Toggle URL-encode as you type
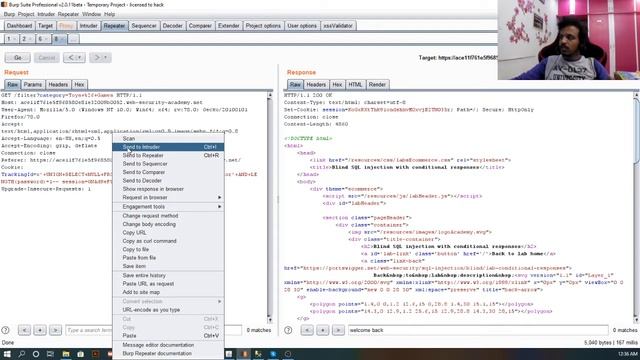 [168, 310]
